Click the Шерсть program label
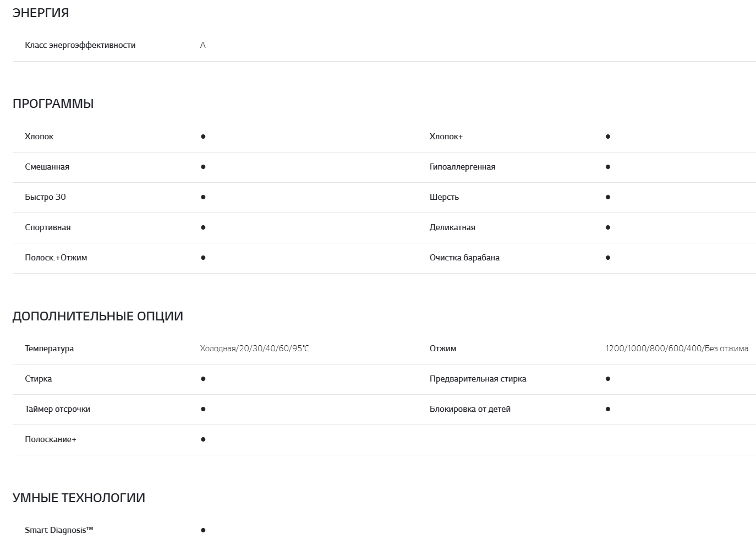 (x=444, y=197)
